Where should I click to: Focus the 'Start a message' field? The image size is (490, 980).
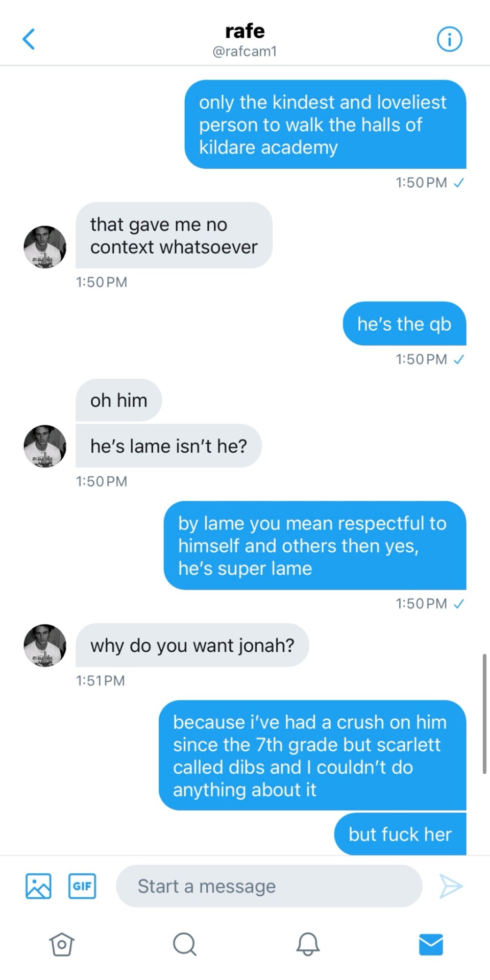click(269, 886)
